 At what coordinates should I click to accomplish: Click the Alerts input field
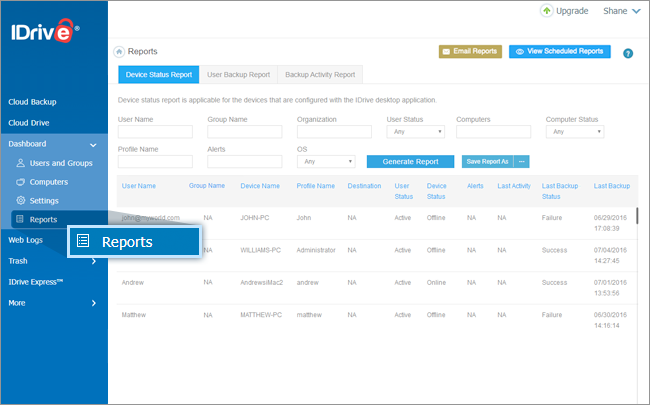[245, 162]
